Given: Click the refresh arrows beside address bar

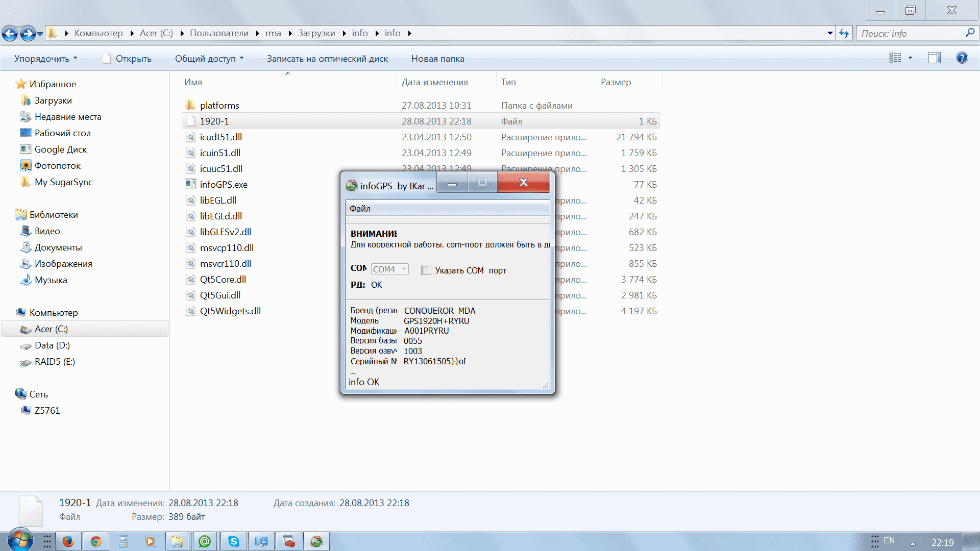Looking at the screenshot, I should [844, 34].
